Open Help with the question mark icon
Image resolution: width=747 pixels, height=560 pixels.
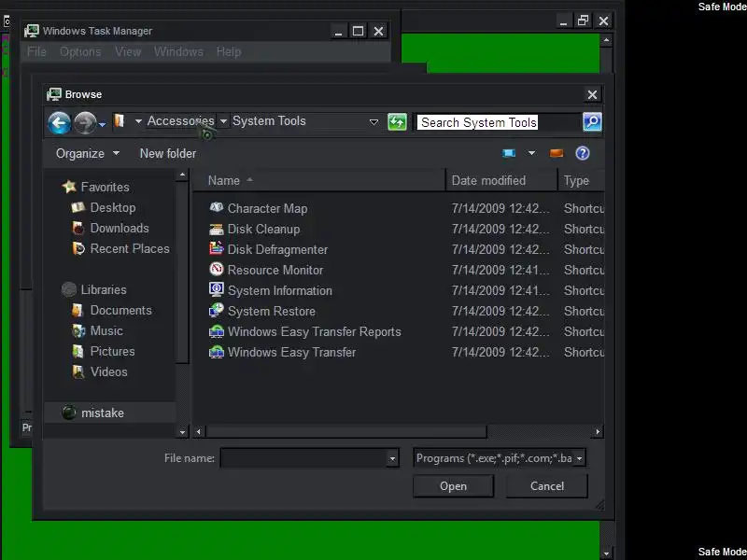pyautogui.click(x=582, y=153)
